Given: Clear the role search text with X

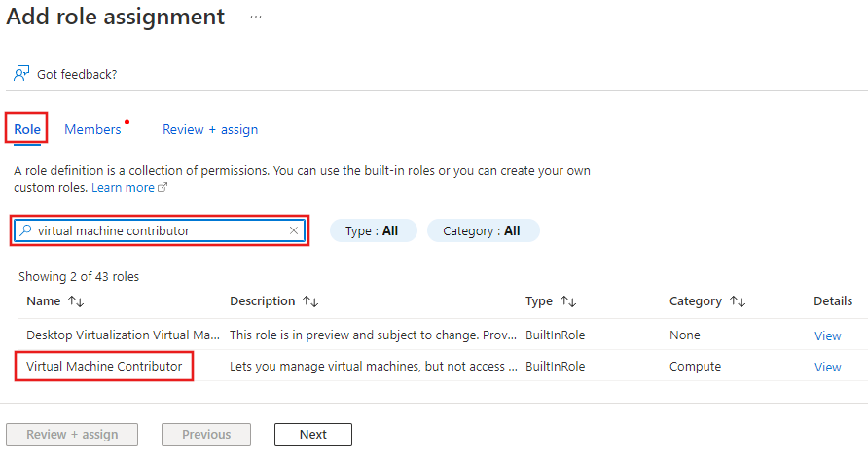Looking at the screenshot, I should (294, 230).
